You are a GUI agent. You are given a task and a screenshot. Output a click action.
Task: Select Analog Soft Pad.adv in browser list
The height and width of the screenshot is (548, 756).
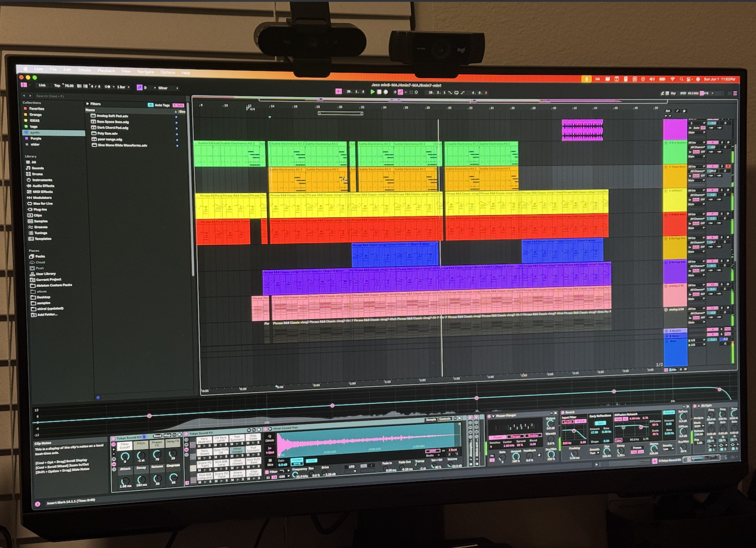pos(112,116)
